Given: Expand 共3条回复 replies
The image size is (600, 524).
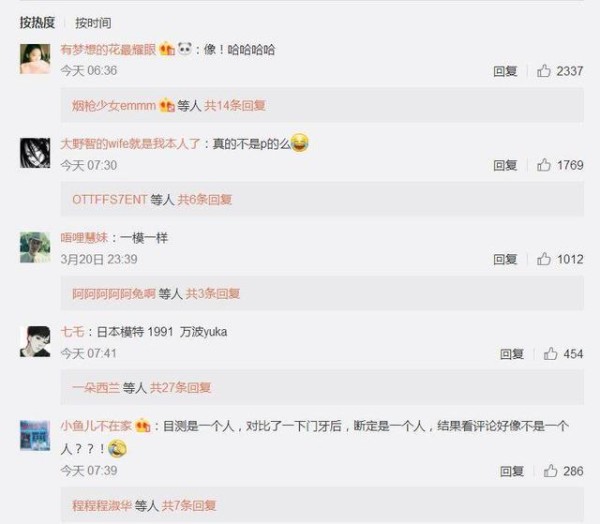Looking at the screenshot, I should click(213, 294).
